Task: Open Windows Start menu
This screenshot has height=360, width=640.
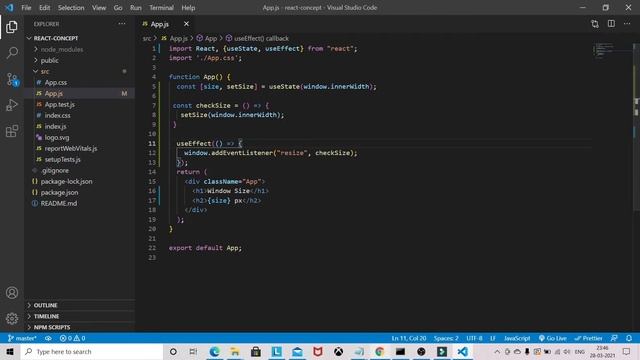Action: [x=10, y=351]
